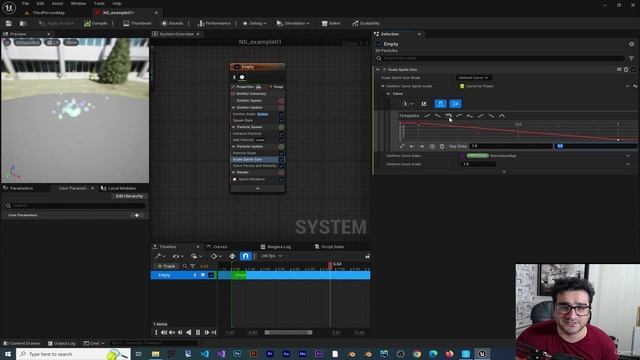Open the Perspective viewport mode button
Screen dimensions: 640x360
[x=28, y=42]
